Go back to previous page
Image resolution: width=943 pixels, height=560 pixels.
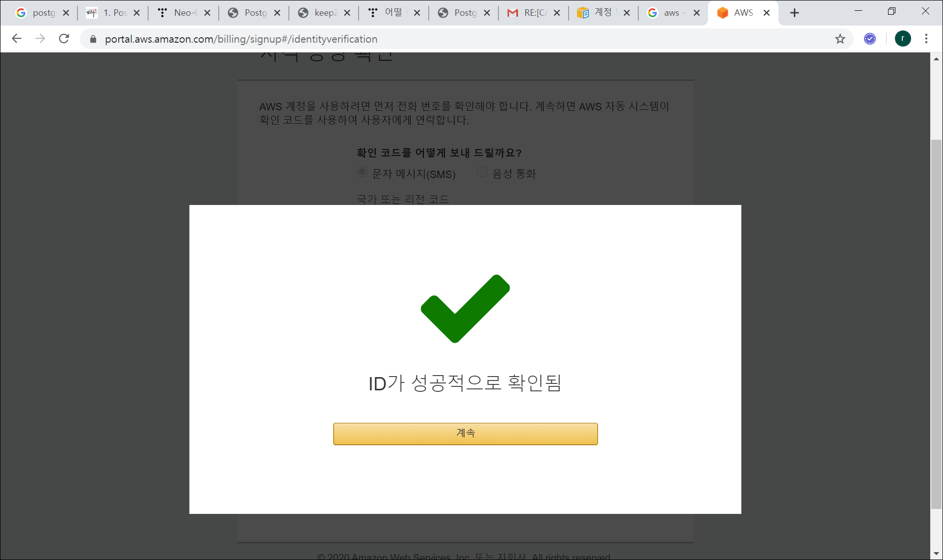pyautogui.click(x=17, y=39)
